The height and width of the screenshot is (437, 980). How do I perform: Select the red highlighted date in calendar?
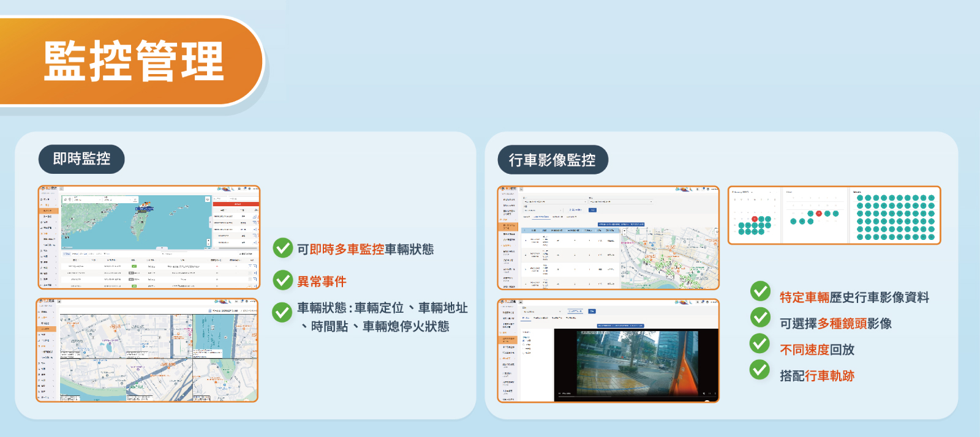point(755,219)
